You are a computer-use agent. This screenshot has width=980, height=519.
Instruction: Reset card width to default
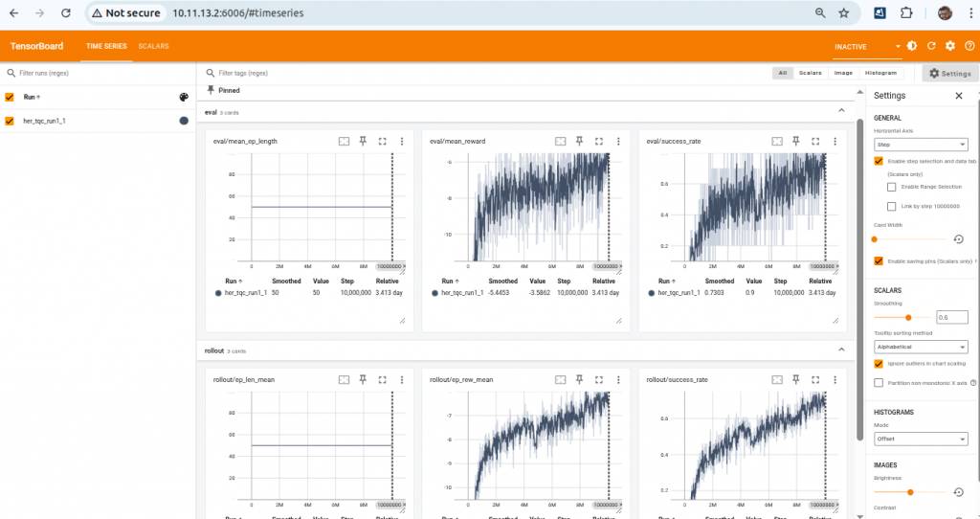[x=959, y=239]
